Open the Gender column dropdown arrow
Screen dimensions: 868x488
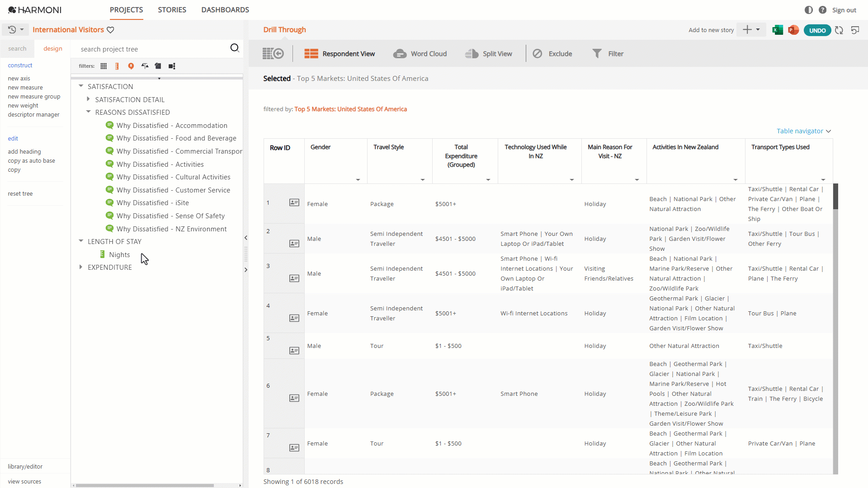tap(358, 180)
